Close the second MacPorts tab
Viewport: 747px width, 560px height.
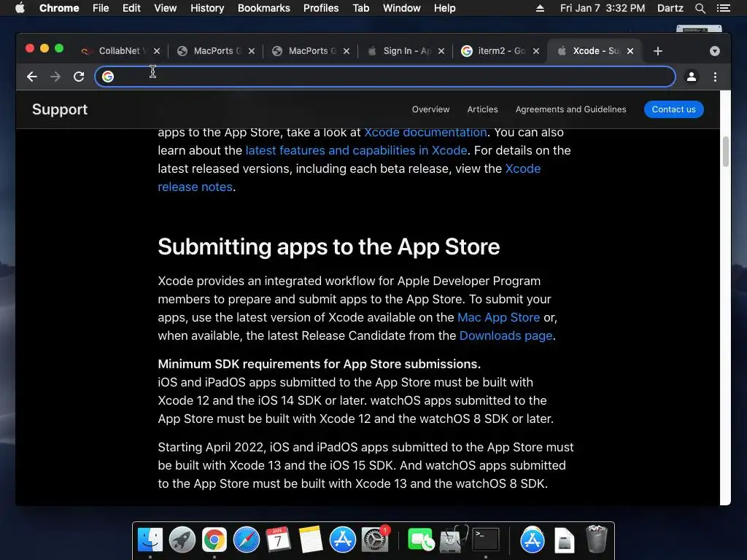click(347, 51)
